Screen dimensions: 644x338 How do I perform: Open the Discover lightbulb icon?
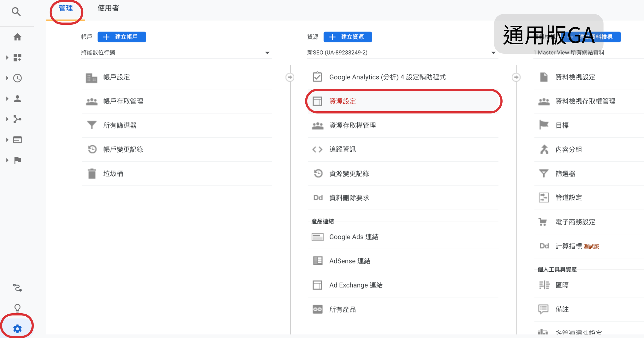[x=17, y=308]
